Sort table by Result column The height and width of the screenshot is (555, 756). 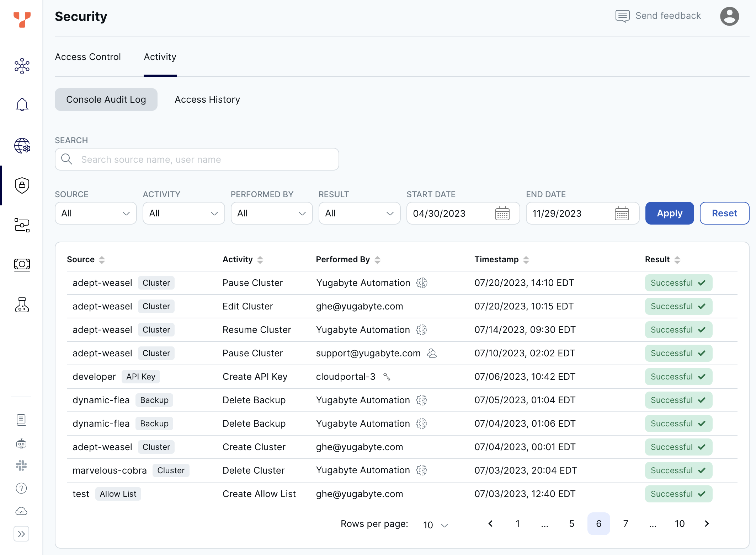677,260
